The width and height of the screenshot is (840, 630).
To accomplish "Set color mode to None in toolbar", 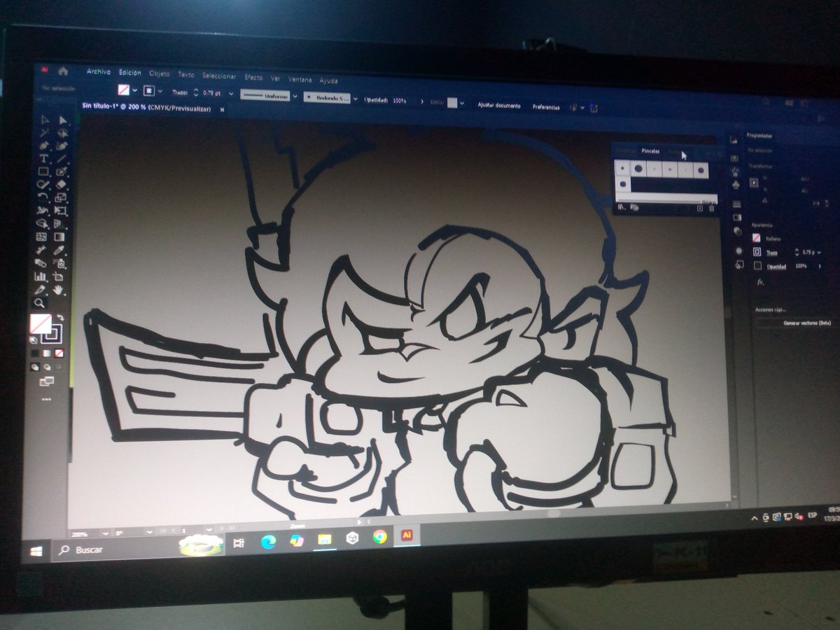I will [x=59, y=353].
